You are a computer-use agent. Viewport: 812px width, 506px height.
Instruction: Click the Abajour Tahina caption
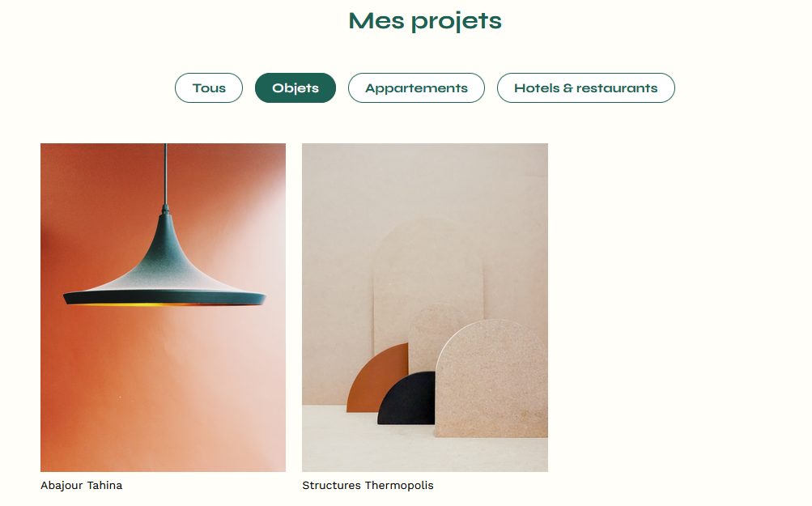point(81,485)
